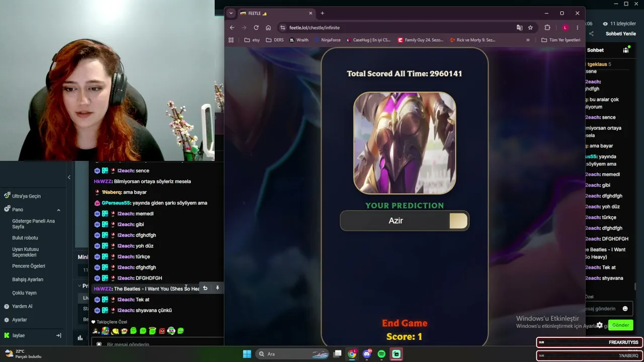Open the weather widget showing 22°C
644x362 pixels.
coord(23,354)
